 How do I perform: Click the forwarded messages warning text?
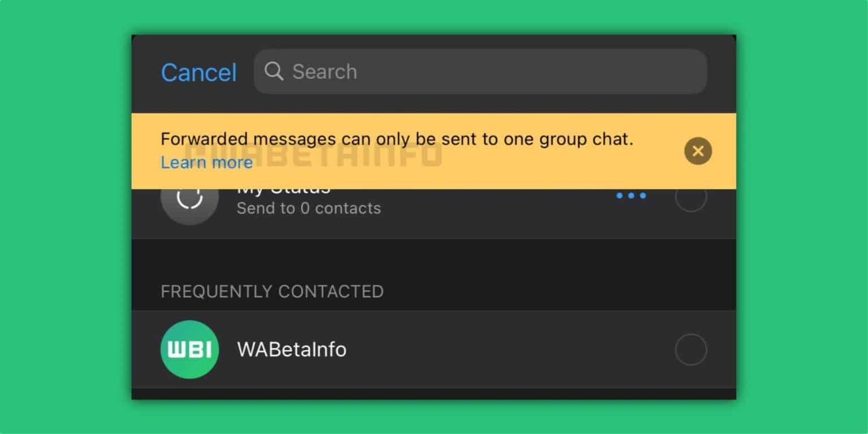click(397, 139)
